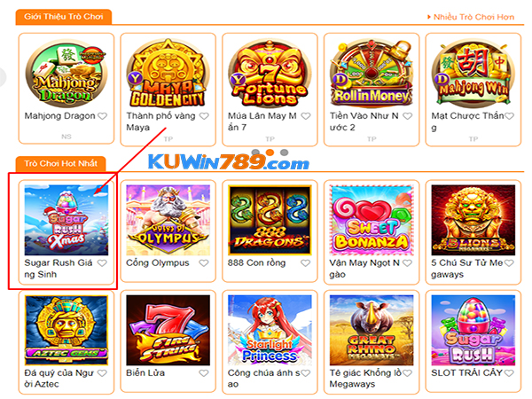
Task: Select the Trò Chơi Hot Nhất tab
Action: click(x=60, y=163)
